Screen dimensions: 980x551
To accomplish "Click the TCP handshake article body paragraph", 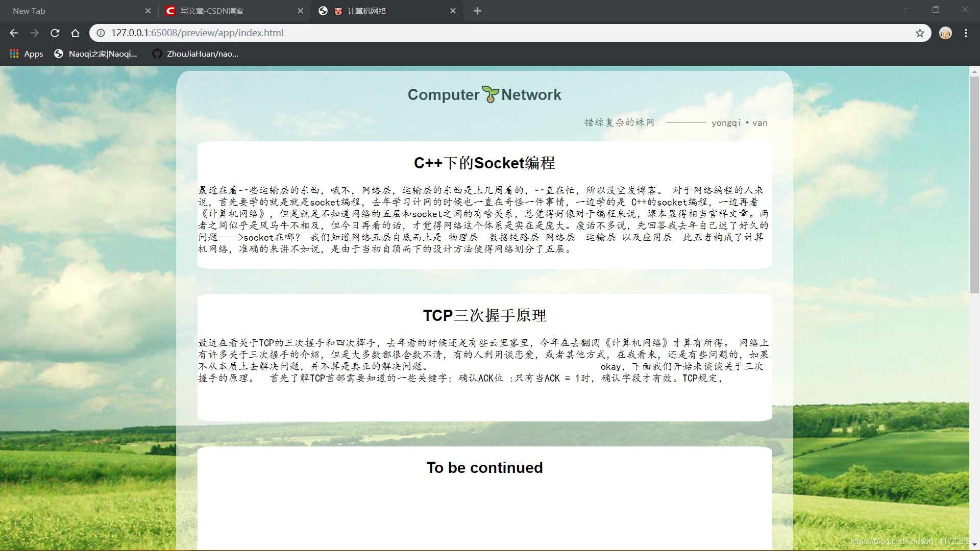I will tap(484, 360).
